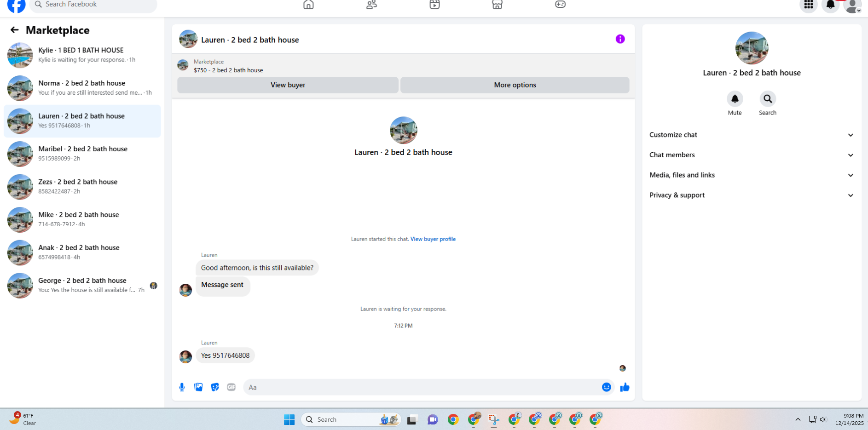This screenshot has width=868, height=430.
Task: Click the chat header Lauren title
Action: coord(250,40)
